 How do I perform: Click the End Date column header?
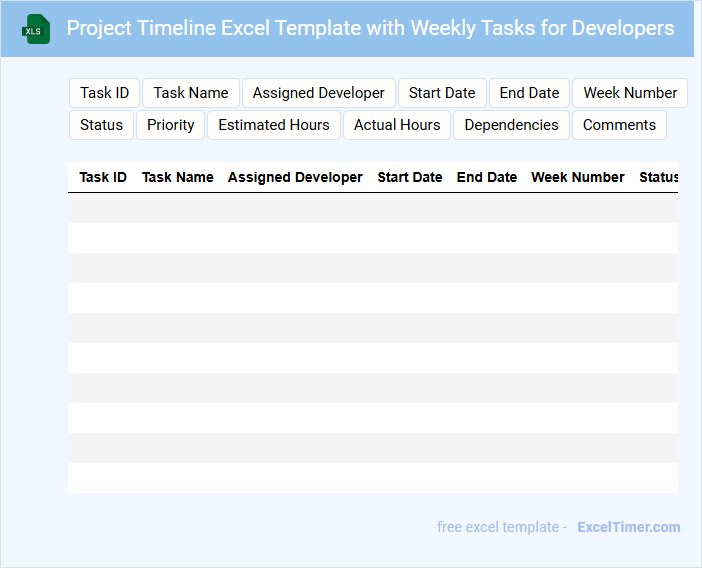(x=487, y=177)
